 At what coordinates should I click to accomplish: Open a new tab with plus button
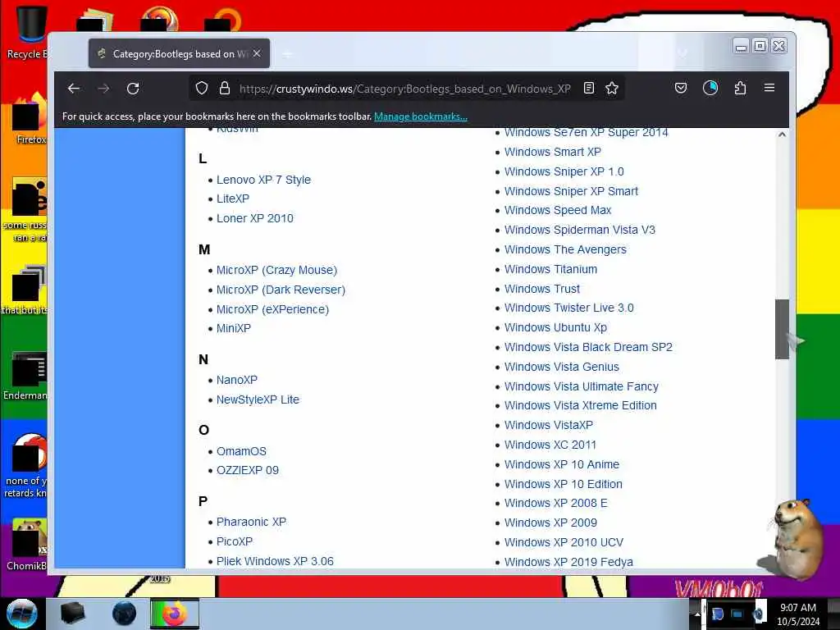(288, 53)
